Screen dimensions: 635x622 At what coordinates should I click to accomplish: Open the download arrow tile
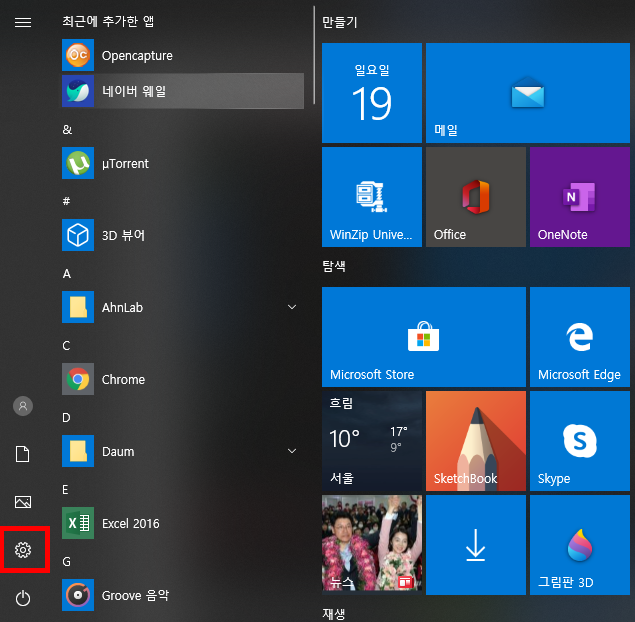click(x=476, y=545)
